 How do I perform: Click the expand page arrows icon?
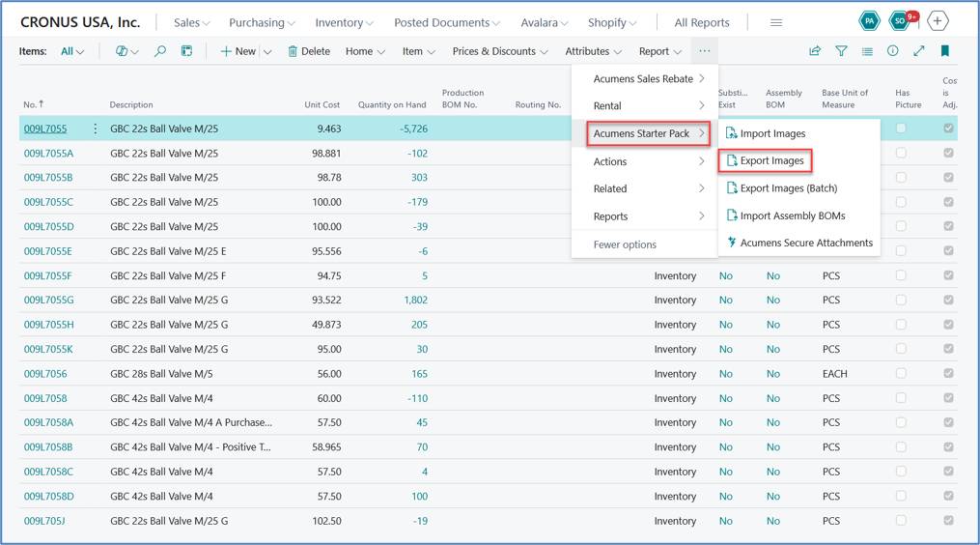tap(919, 51)
